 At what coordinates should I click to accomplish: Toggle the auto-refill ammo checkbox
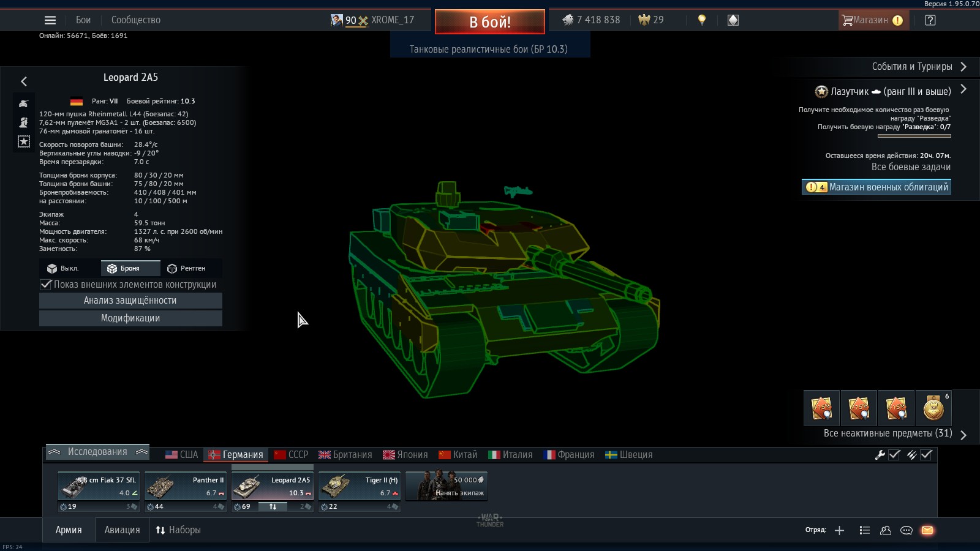click(x=926, y=455)
